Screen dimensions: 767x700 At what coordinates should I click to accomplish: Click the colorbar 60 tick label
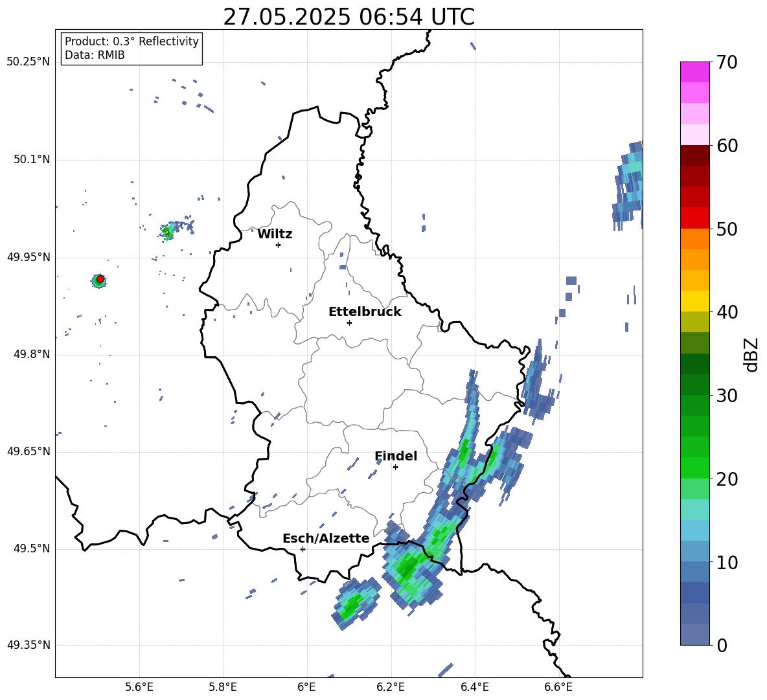727,146
